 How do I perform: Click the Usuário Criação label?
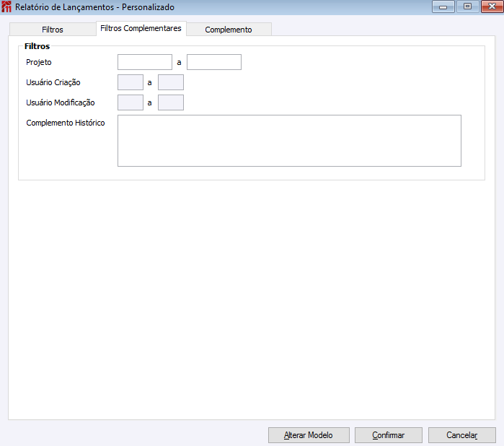[x=53, y=82]
